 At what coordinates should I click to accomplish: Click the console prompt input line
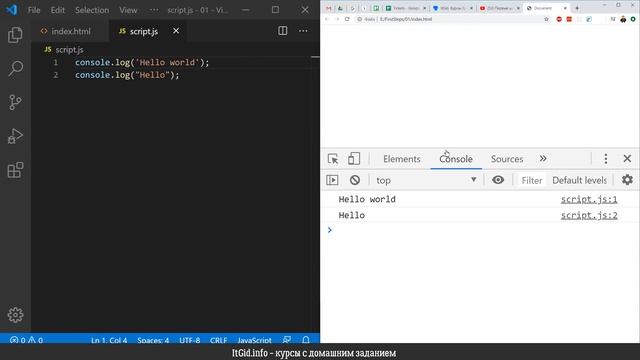(x=480, y=230)
